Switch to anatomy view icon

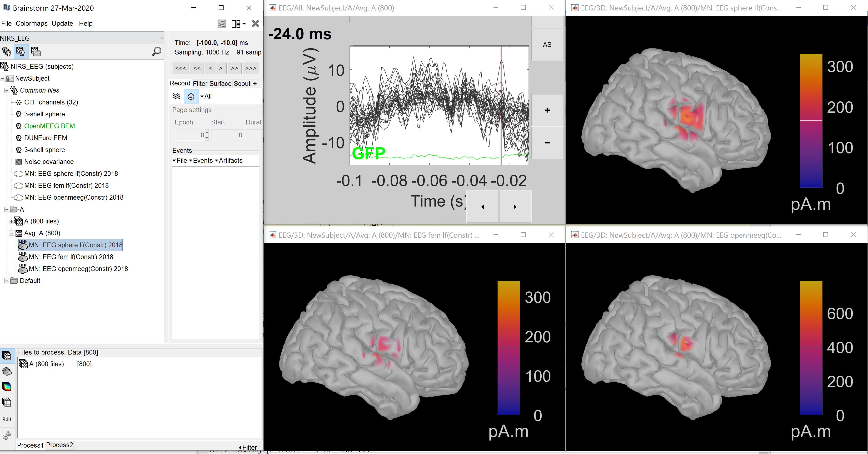point(6,52)
